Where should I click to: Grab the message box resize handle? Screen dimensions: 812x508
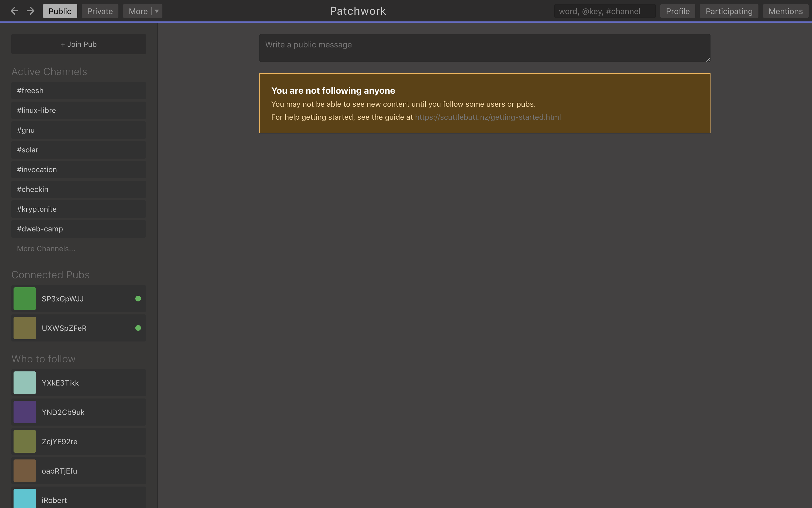[708, 60]
